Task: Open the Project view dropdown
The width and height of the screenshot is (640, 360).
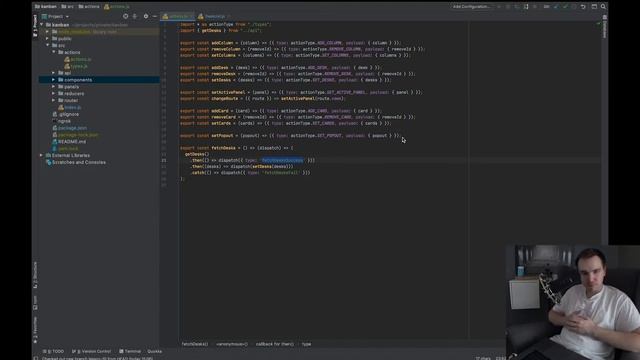Action: [x=56, y=16]
